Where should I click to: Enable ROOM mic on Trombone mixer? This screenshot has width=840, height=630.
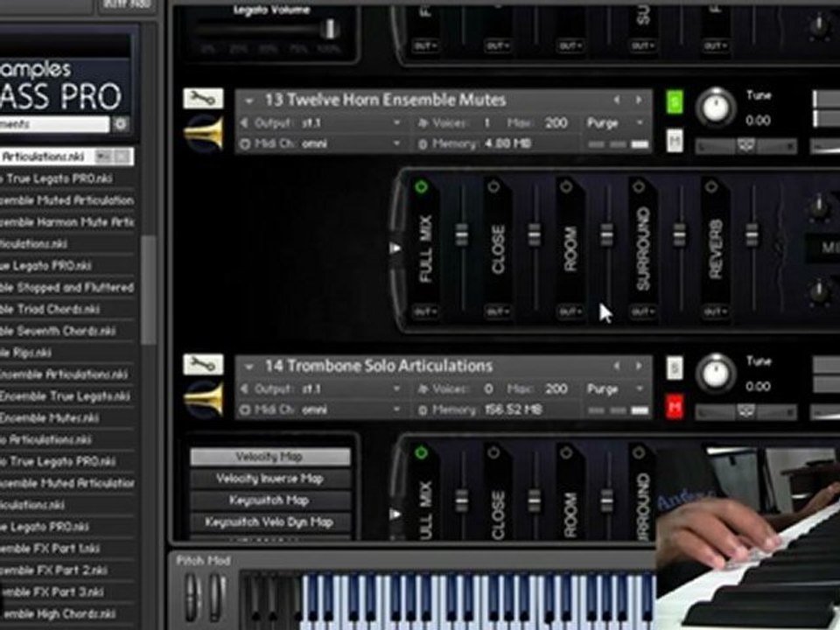566,452
